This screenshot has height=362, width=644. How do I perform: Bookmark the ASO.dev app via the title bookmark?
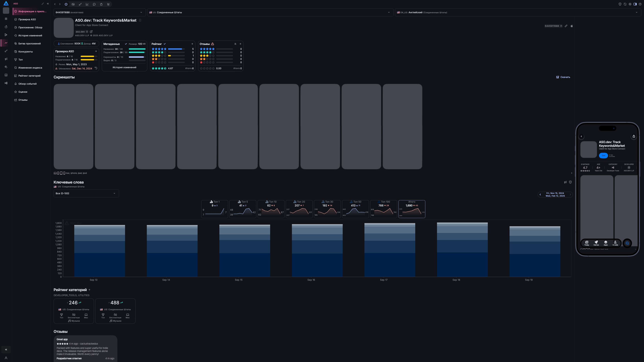pyautogui.click(x=140, y=20)
